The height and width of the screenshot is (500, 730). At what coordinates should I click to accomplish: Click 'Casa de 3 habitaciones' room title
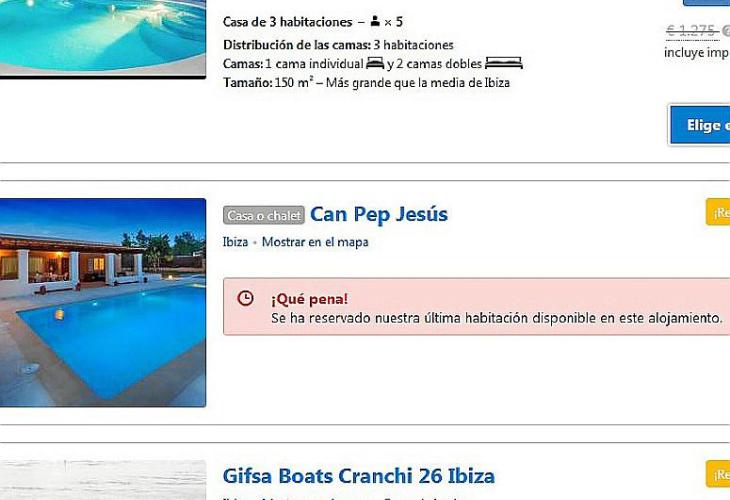tap(287, 22)
